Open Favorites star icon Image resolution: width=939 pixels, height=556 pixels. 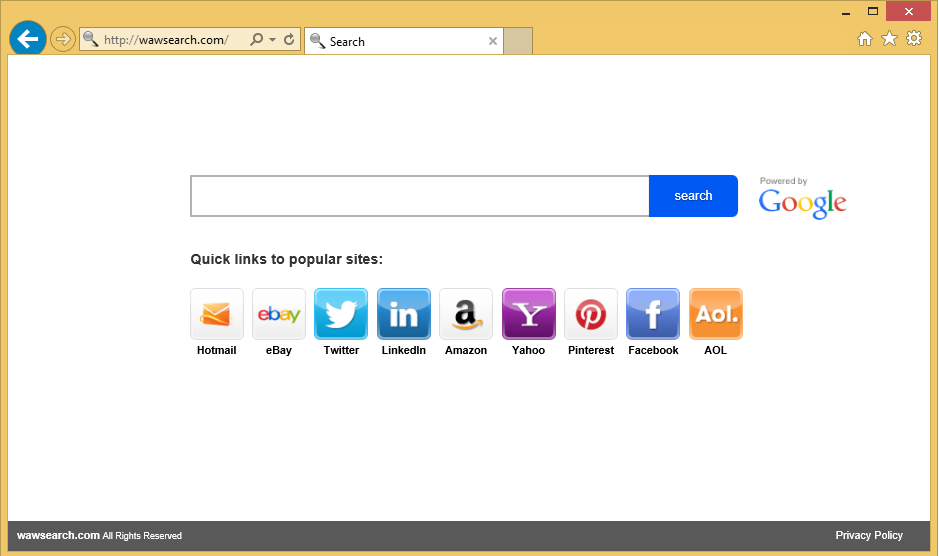point(889,39)
